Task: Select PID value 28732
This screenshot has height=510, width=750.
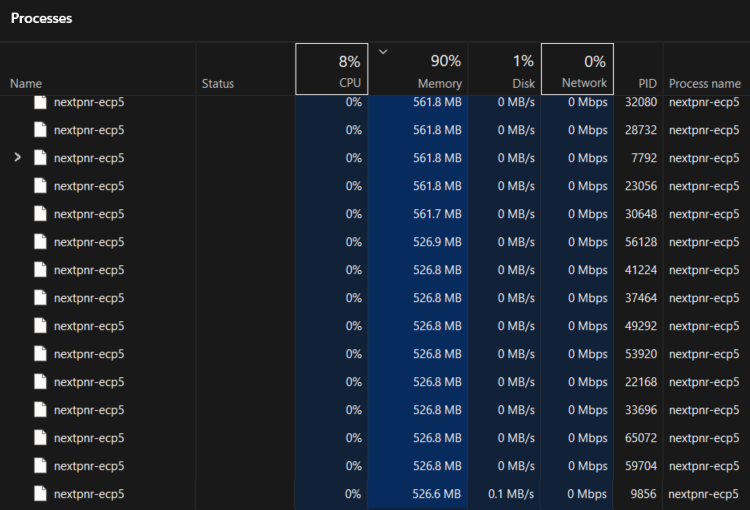Action: pyautogui.click(x=641, y=130)
